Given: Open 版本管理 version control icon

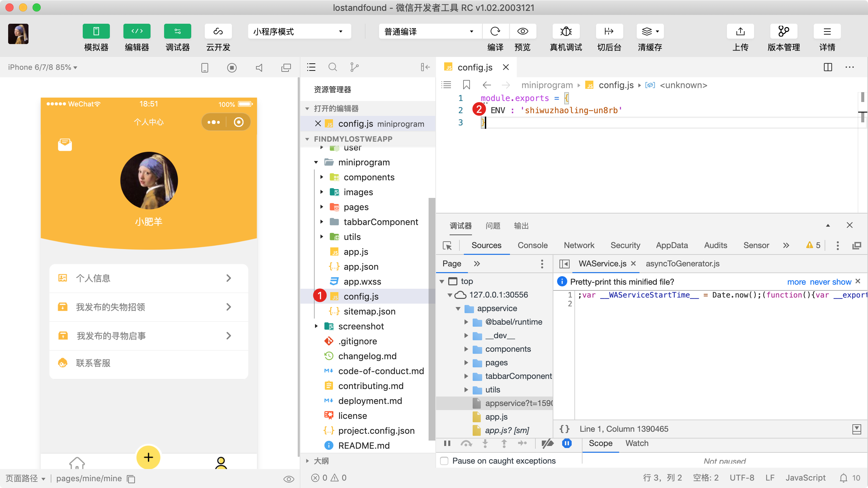Looking at the screenshot, I should point(784,32).
